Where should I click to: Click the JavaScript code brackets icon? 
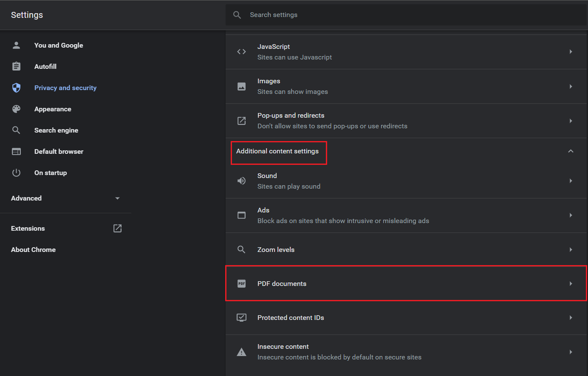(x=241, y=52)
